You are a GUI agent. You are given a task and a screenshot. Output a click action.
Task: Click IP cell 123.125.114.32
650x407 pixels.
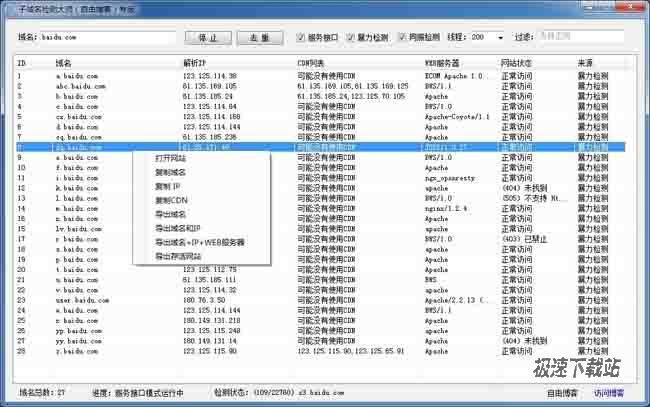[210, 290]
